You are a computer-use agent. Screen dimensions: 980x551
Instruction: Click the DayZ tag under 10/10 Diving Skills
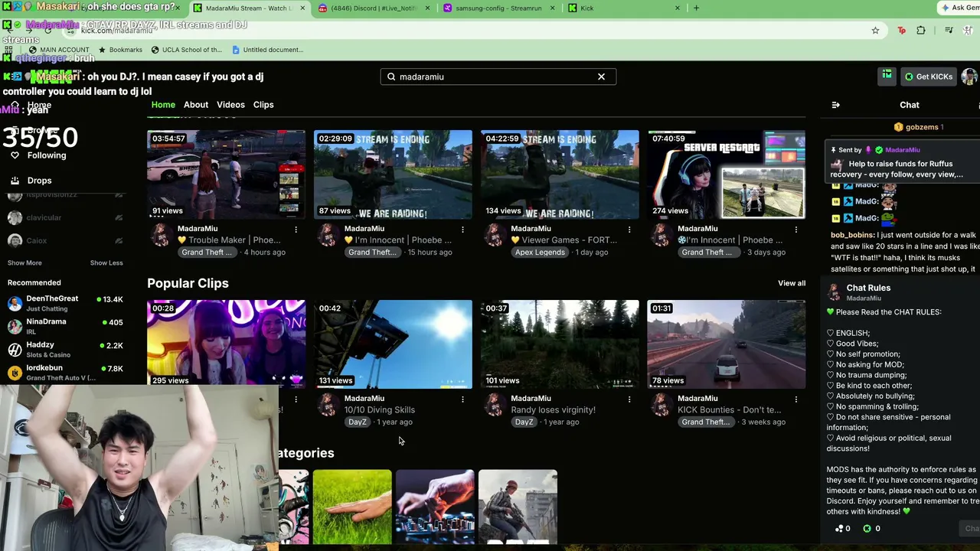point(358,422)
